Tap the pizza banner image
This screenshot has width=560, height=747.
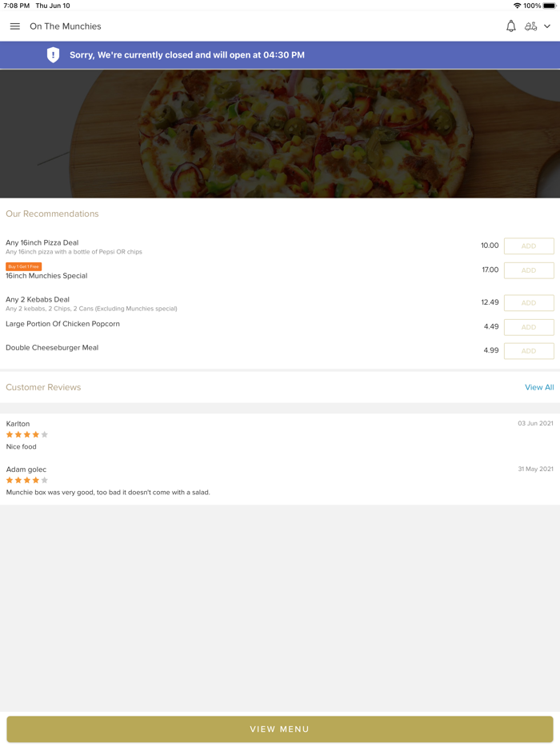coord(280,134)
